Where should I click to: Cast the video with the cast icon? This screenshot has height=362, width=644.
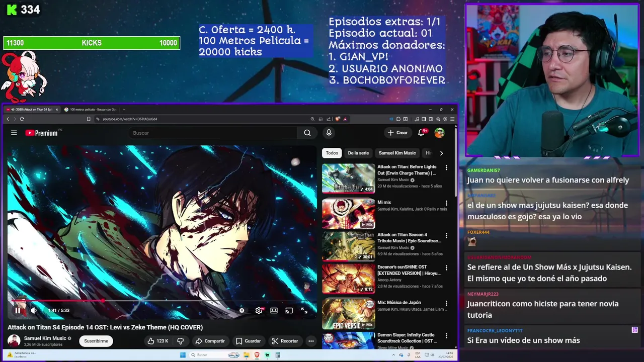[x=289, y=311]
